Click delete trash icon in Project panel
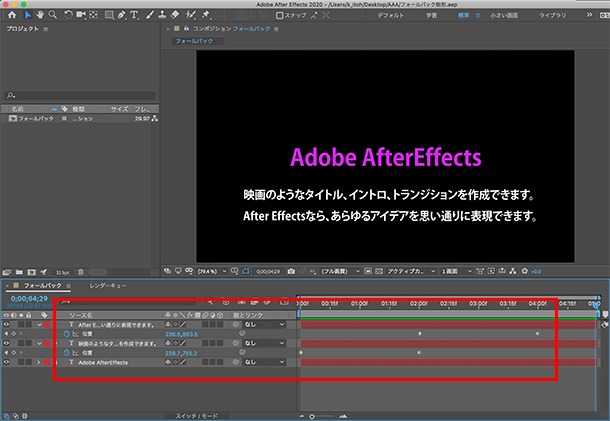Viewport: 610px width, 421px height. [81, 272]
